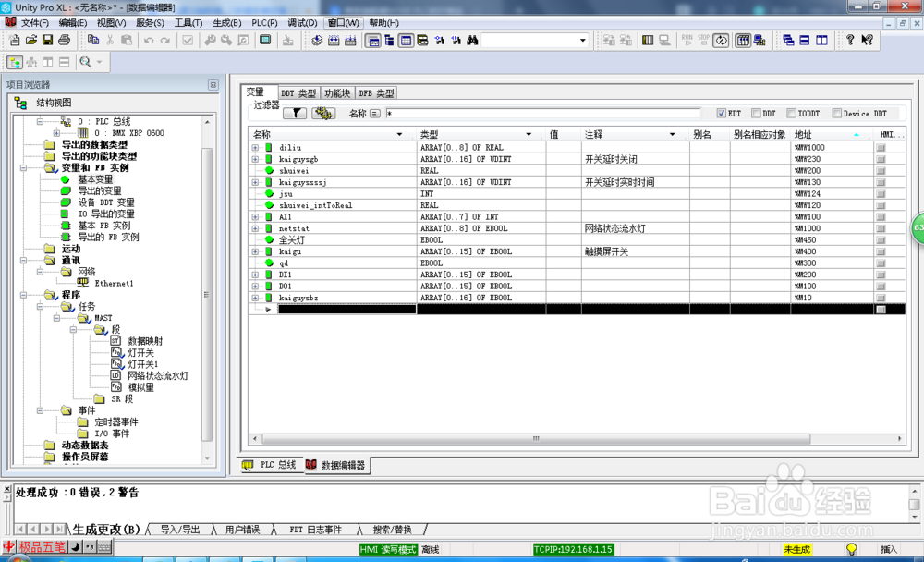Click the animation refresh toggle icon
Screen dimensions: 924x562
[722, 40]
